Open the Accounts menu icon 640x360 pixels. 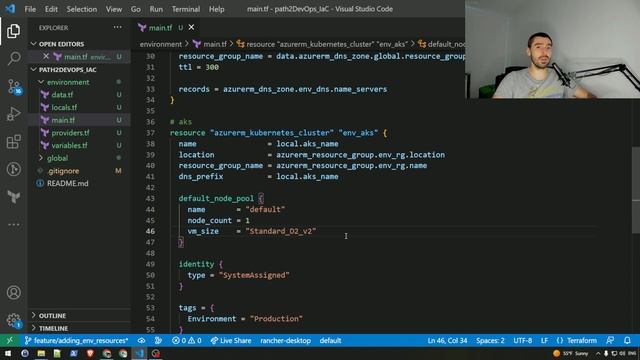(13, 292)
